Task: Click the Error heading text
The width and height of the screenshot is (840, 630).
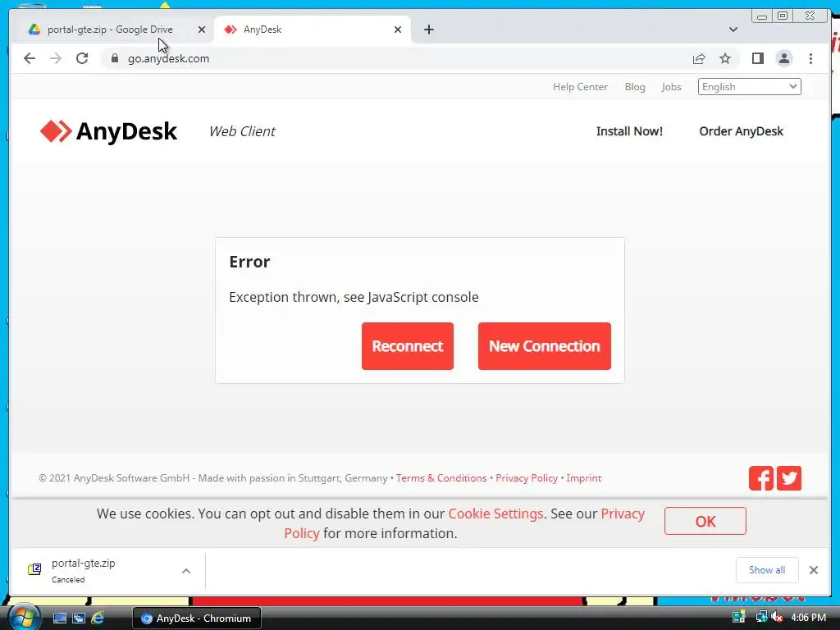Action: point(249,262)
